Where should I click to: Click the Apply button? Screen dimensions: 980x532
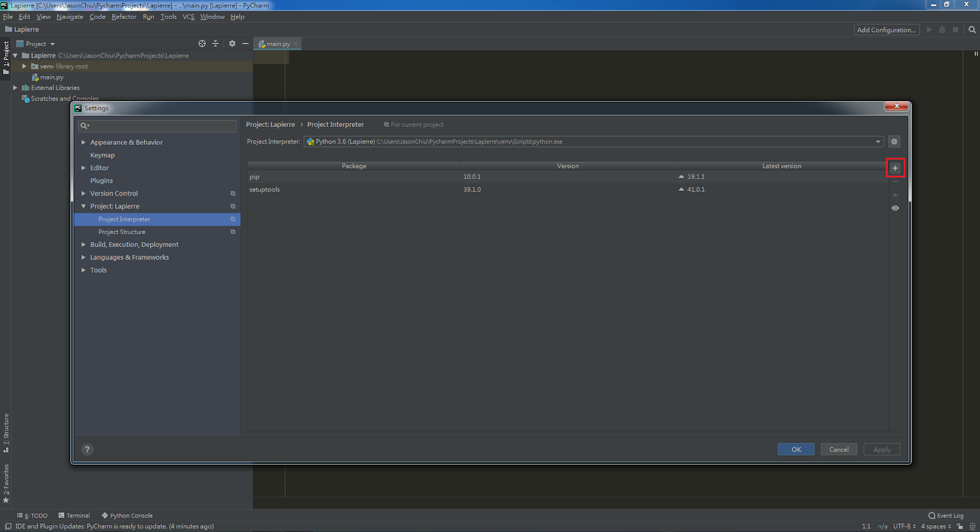click(x=882, y=449)
